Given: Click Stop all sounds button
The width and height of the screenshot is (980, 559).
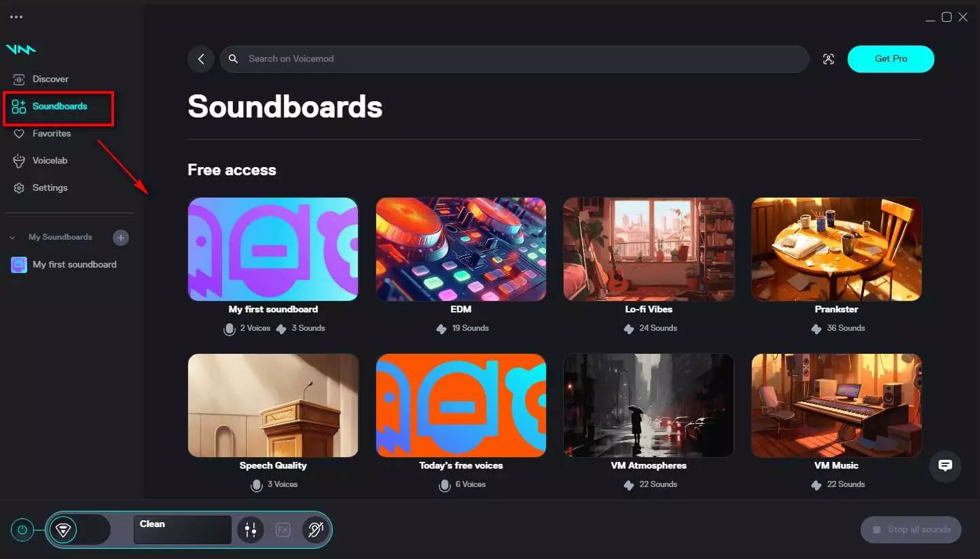Looking at the screenshot, I should point(911,530).
